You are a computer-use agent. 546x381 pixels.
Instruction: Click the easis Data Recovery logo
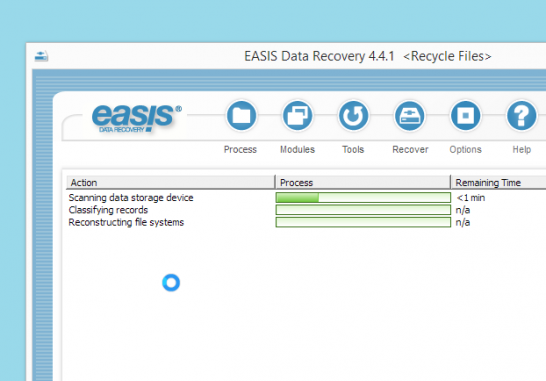point(136,118)
